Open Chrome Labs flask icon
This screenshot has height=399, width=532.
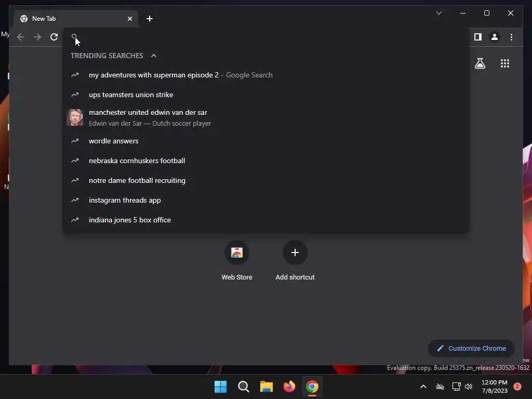[x=480, y=63]
